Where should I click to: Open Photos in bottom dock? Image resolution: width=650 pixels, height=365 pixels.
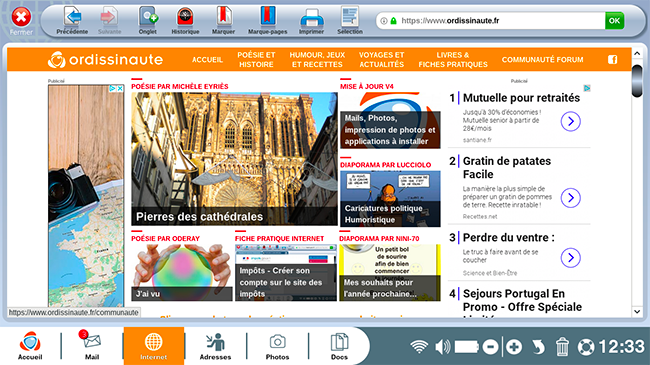tap(277, 346)
